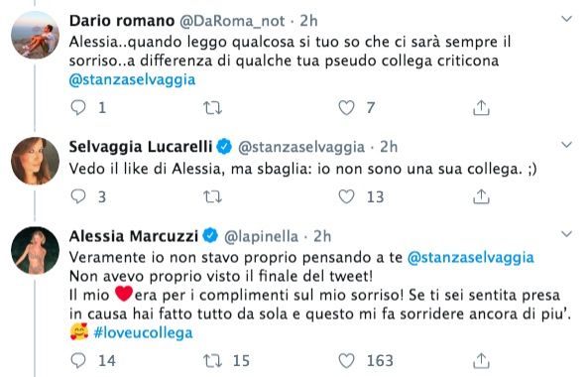Reply to Alessia Marcuzzi's tweet
Screen dimensions: 588x377
click(x=78, y=360)
